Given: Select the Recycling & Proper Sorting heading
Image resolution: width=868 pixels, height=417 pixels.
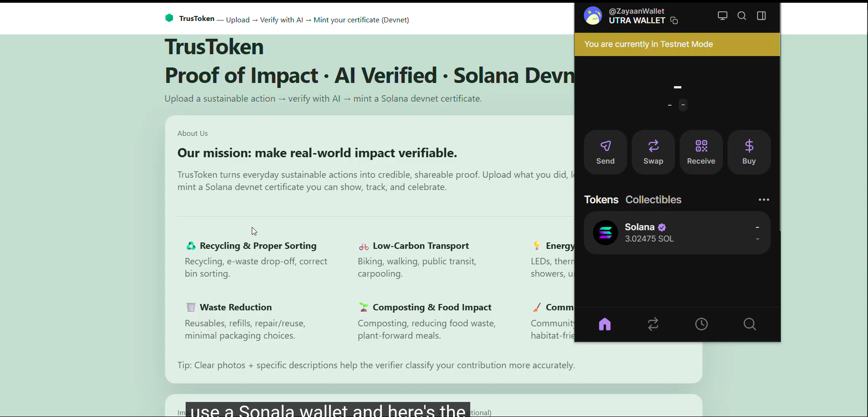Looking at the screenshot, I should (258, 246).
